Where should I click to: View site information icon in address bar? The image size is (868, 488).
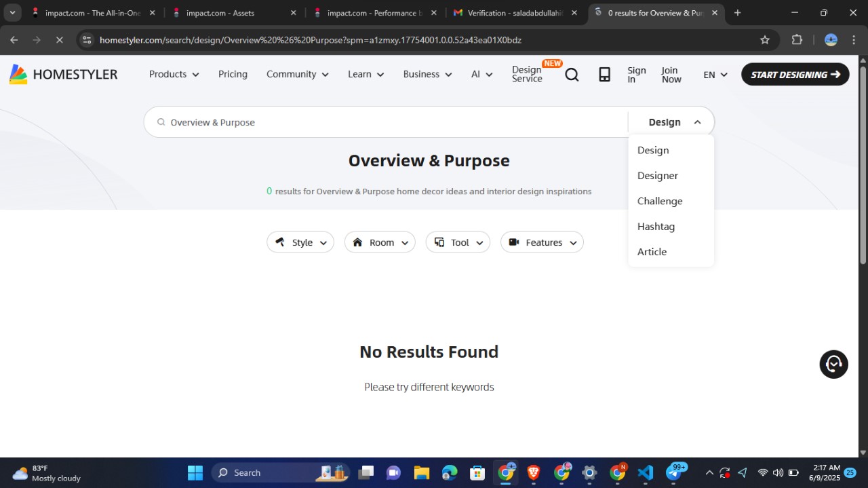(x=86, y=40)
